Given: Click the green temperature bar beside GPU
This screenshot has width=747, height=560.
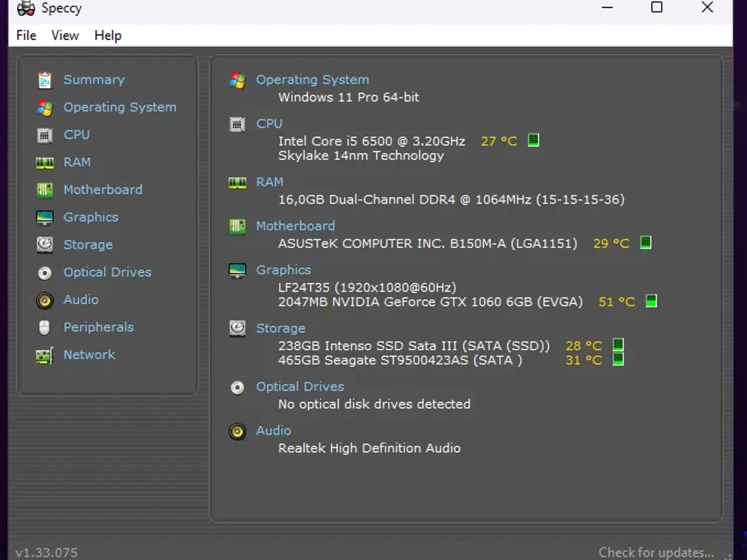Looking at the screenshot, I should pos(650,302).
